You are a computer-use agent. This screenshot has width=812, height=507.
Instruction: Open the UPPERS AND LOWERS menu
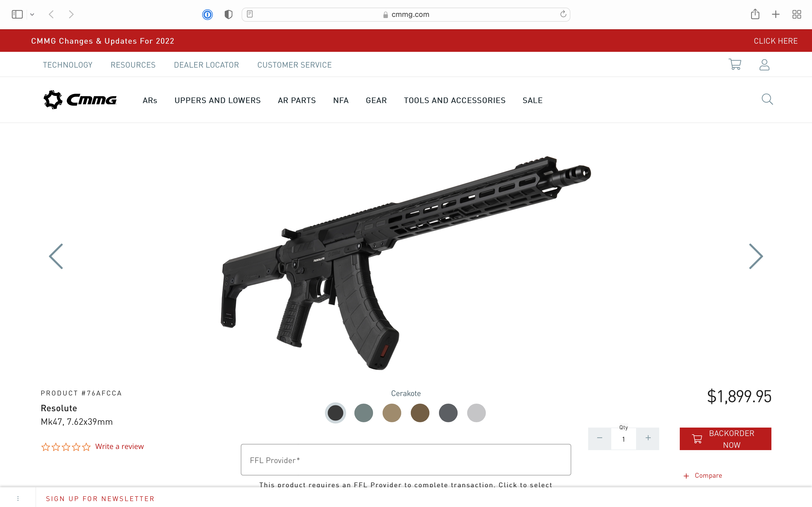click(x=217, y=100)
